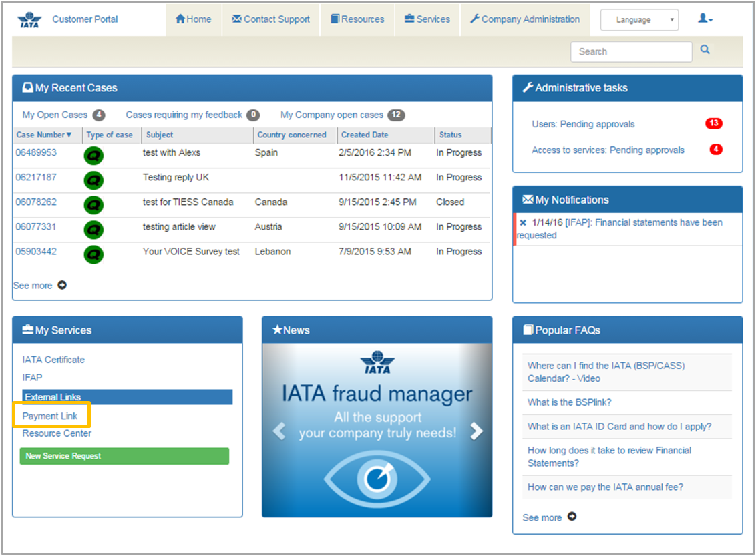Click the 13 pending user approvals badge
This screenshot has height=556, width=756.
(x=713, y=123)
